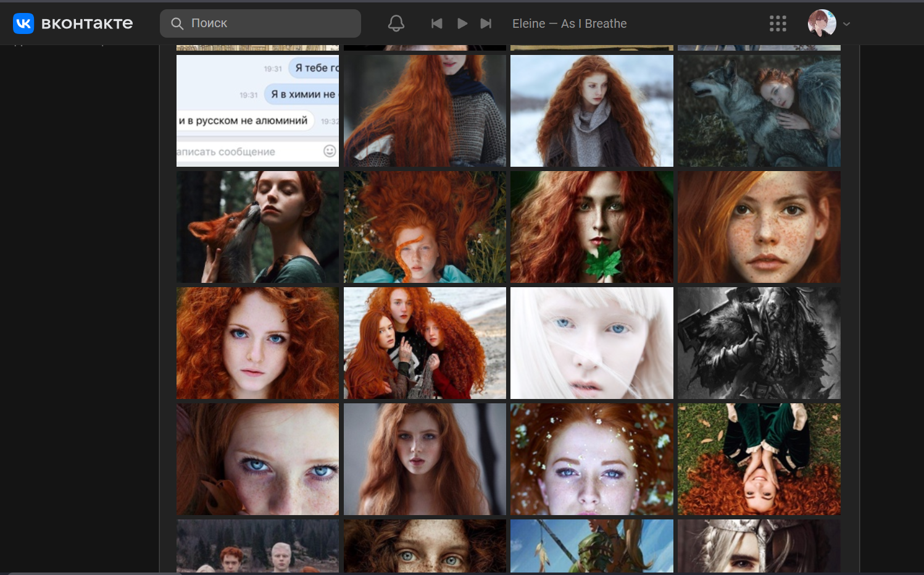The image size is (924, 575).
Task: Open the chat screenshot thumbnail
Action: (257, 111)
